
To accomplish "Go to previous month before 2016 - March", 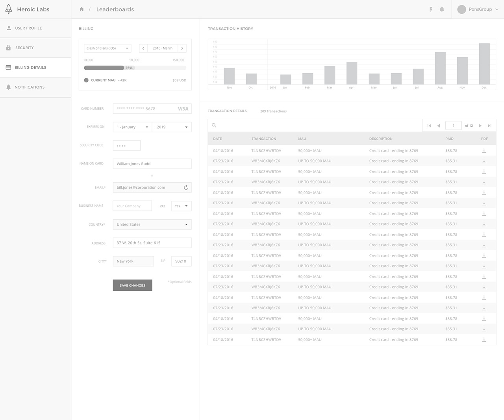I will pos(143,48).
